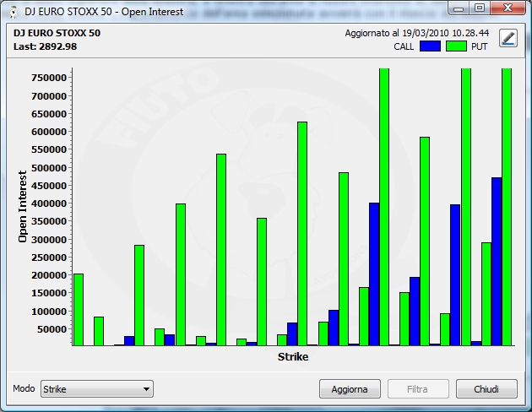Image resolution: width=532 pixels, height=412 pixels.
Task: Click the 300000 y-axis value
Action: pos(49,240)
